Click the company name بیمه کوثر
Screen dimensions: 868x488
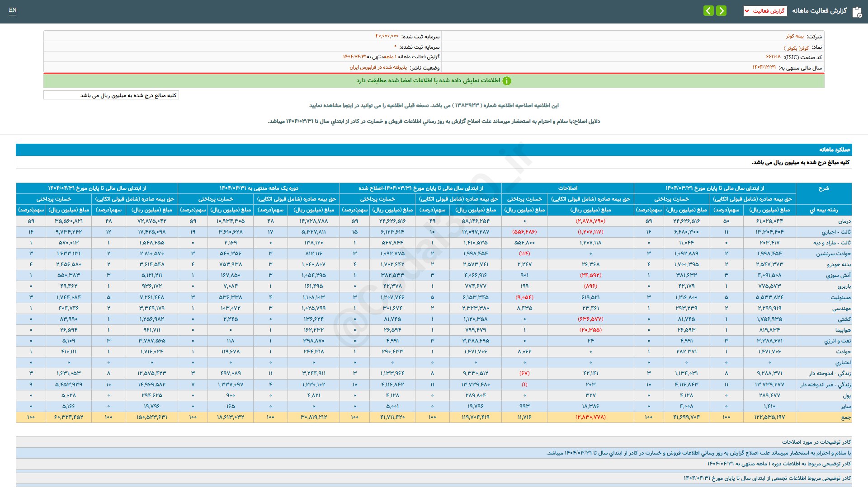point(795,36)
